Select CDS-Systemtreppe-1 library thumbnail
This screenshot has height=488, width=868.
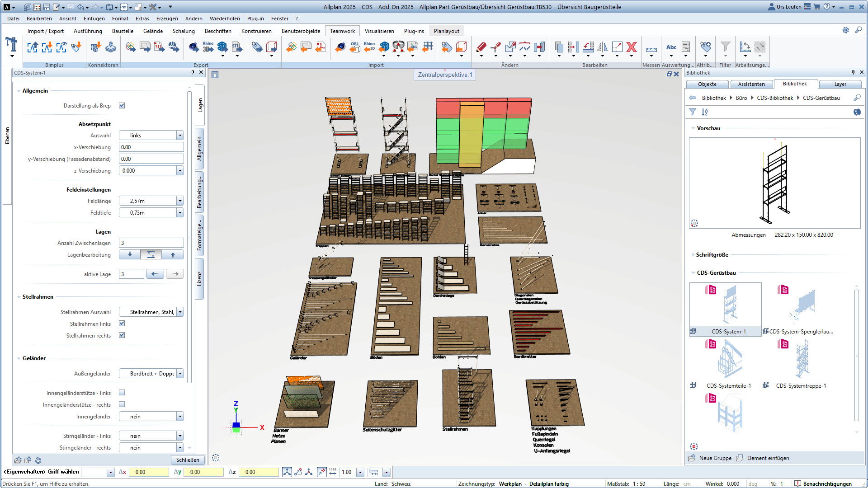(798, 364)
